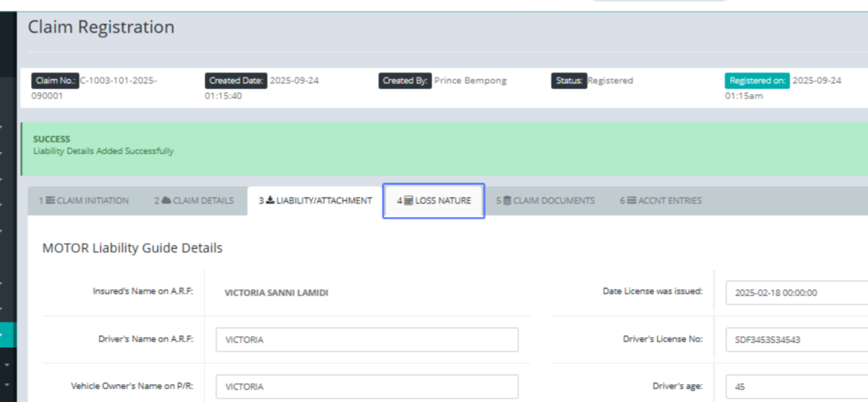This screenshot has width=868, height=402.
Task: Click the database icon on Claim Documents tab
Action: click(507, 201)
